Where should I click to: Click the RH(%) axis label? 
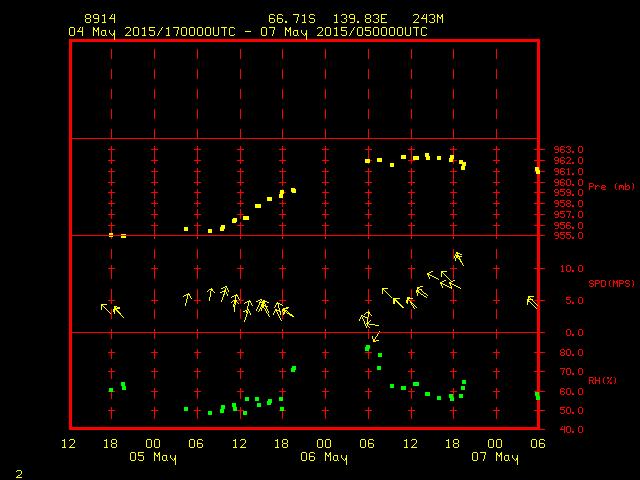click(603, 381)
